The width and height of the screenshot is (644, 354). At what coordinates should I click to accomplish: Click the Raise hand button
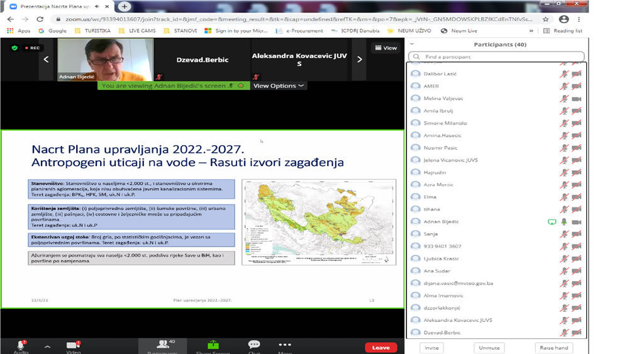point(553,348)
